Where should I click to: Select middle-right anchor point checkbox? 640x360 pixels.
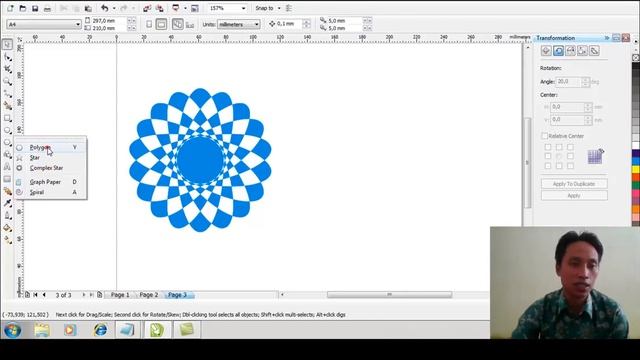570,156
